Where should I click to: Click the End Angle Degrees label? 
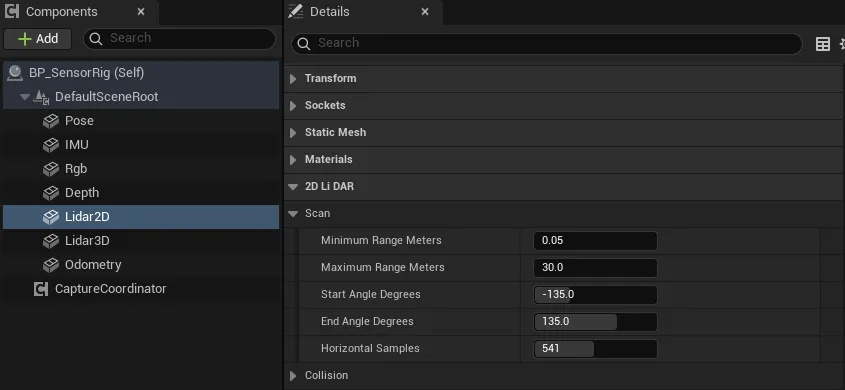(x=367, y=321)
